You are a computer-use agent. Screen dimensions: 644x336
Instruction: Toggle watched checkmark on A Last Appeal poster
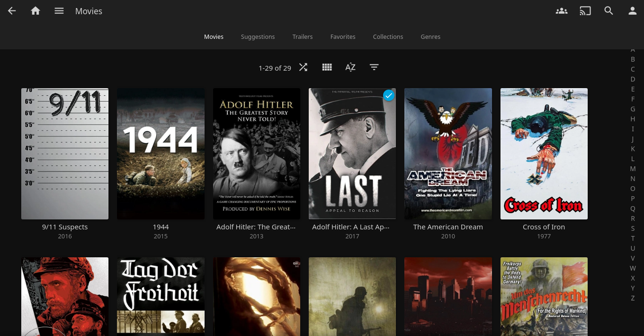click(388, 96)
